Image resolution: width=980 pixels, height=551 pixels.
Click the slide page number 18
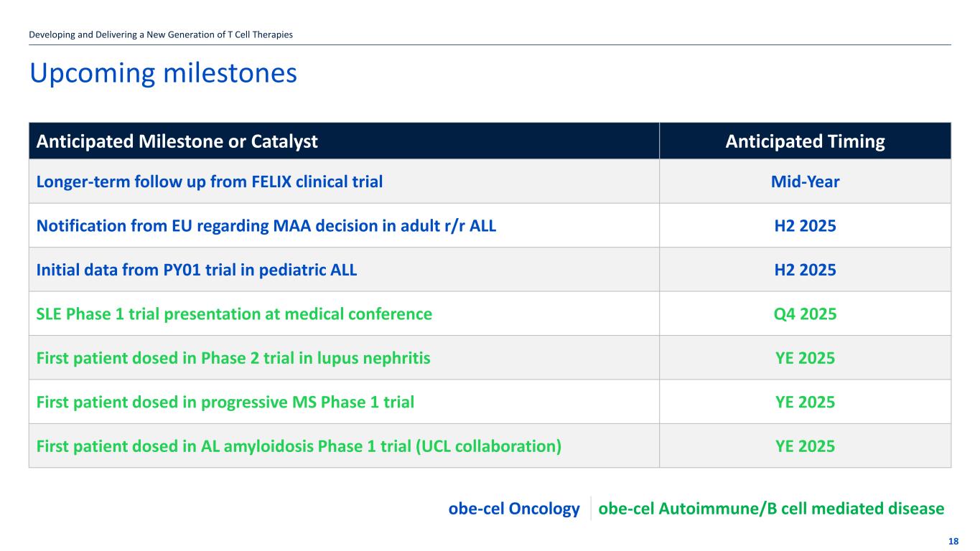[953, 541]
